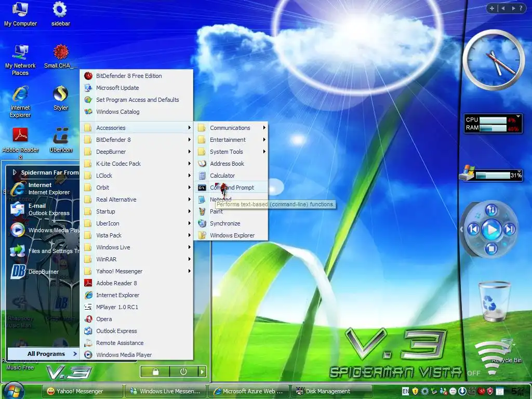This screenshot has width=532, height=399.
Task: Launch Windows Media Player from programs list
Action: [x=137, y=355]
